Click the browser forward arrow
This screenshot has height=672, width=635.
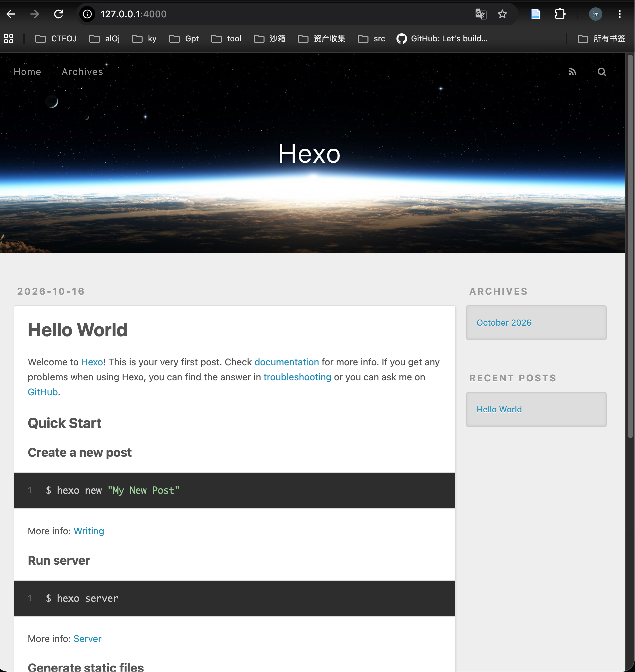pyautogui.click(x=35, y=14)
